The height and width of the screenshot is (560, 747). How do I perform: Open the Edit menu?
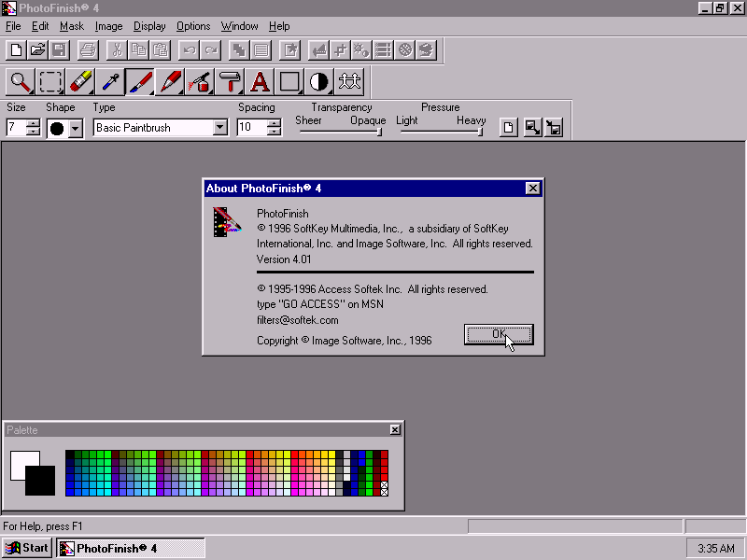tap(40, 26)
